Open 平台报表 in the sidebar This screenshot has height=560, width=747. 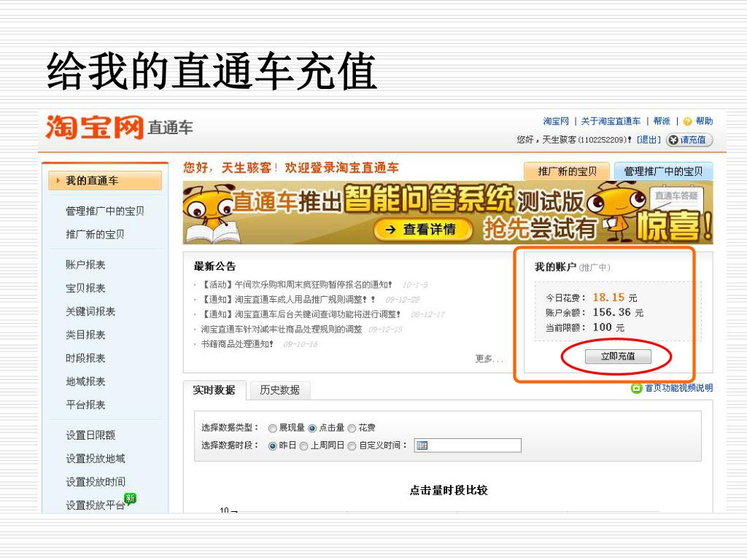pos(85,405)
